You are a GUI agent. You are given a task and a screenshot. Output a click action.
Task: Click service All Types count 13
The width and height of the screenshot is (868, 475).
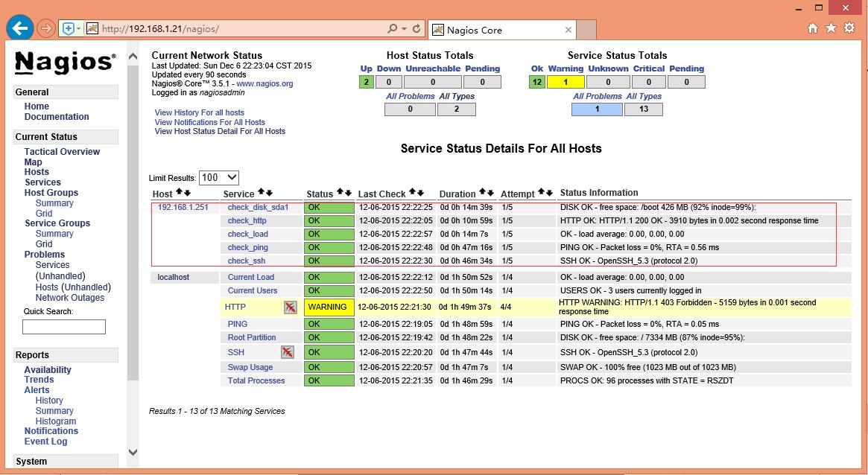pyautogui.click(x=643, y=109)
